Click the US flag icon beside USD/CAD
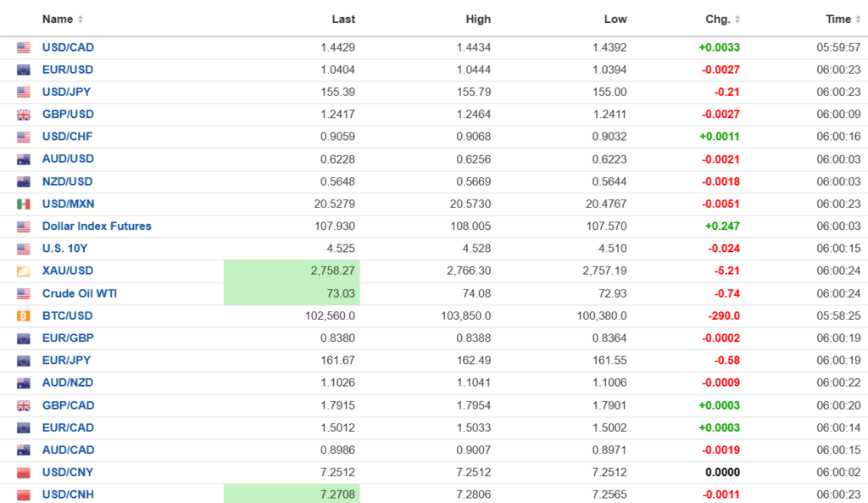The width and height of the screenshot is (868, 503). (24, 48)
